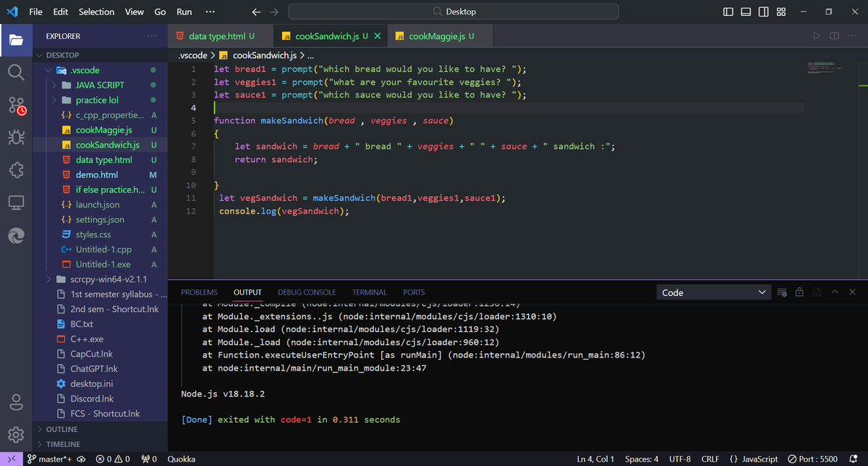The height and width of the screenshot is (466, 868).
Task: Click Quokka in the status bar
Action: pyautogui.click(x=181, y=459)
